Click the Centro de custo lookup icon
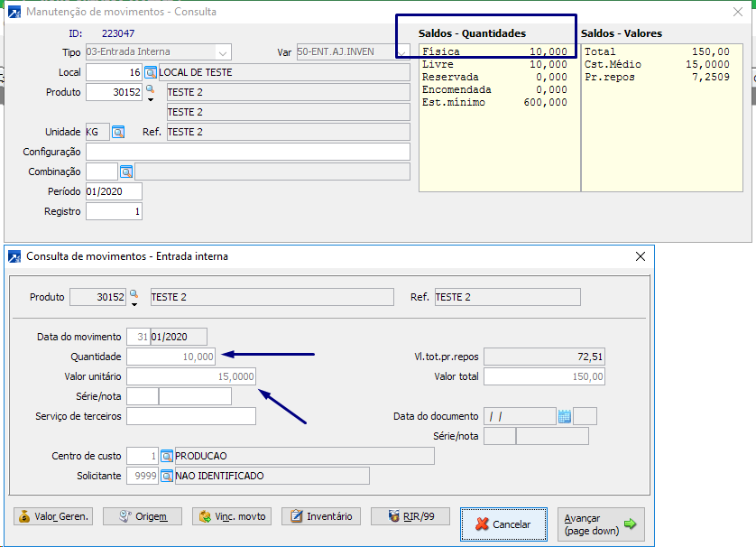 [x=166, y=456]
